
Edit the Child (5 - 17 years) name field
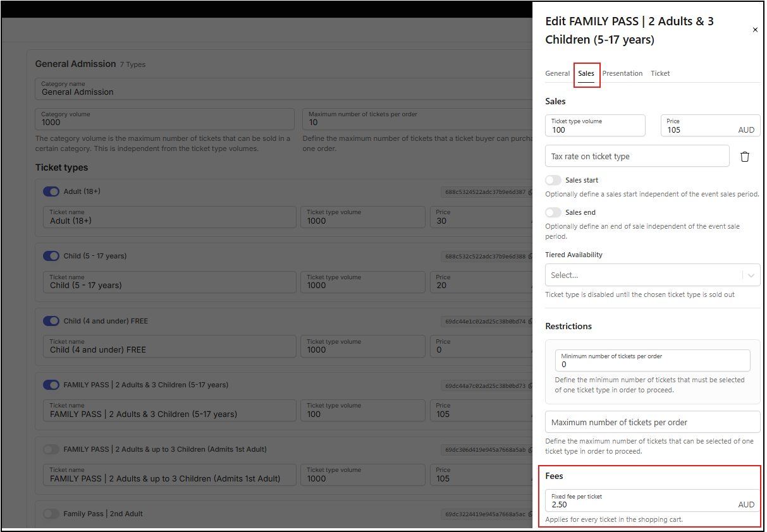(x=170, y=282)
